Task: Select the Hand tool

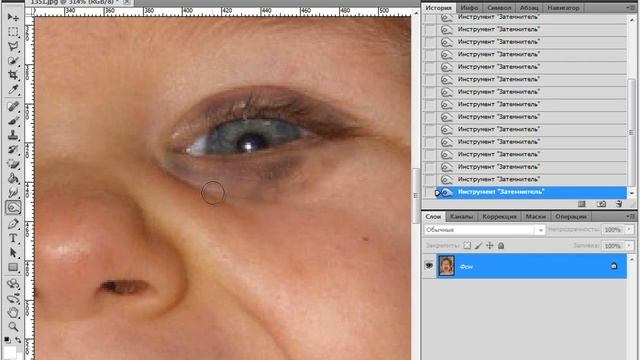Action: 13,313
